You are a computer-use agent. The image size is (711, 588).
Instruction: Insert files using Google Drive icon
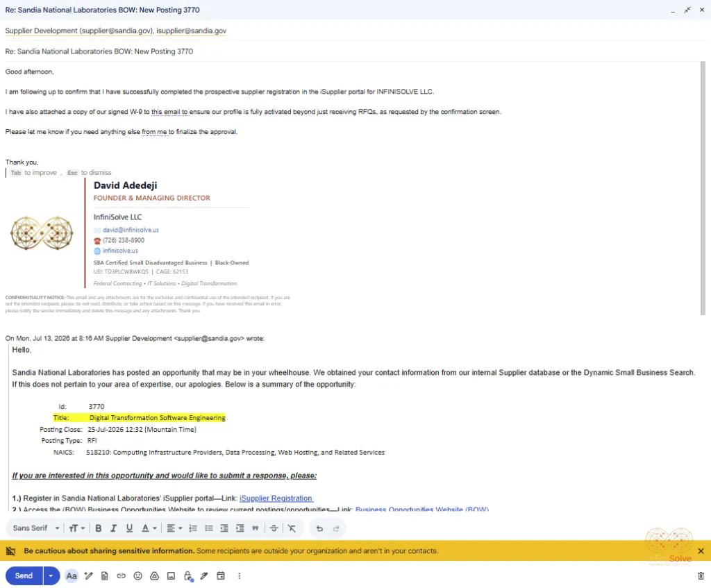[x=154, y=576]
